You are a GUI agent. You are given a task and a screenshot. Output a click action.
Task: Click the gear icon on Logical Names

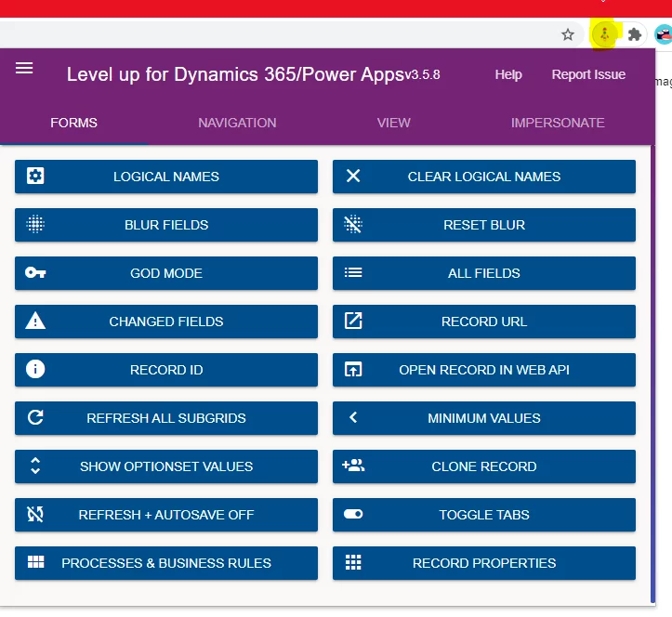tap(35, 176)
